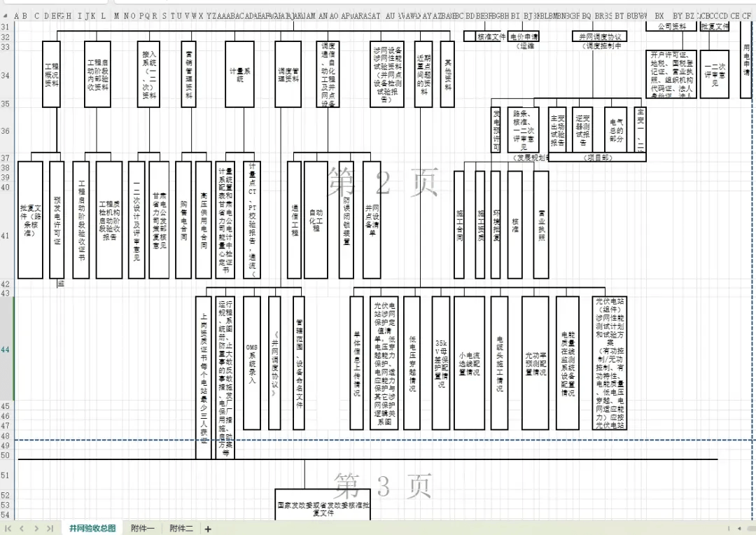Image resolution: width=756 pixels, height=535 pixels.
Task: Click the select-all corner of the grid
Action: (x=6, y=15)
